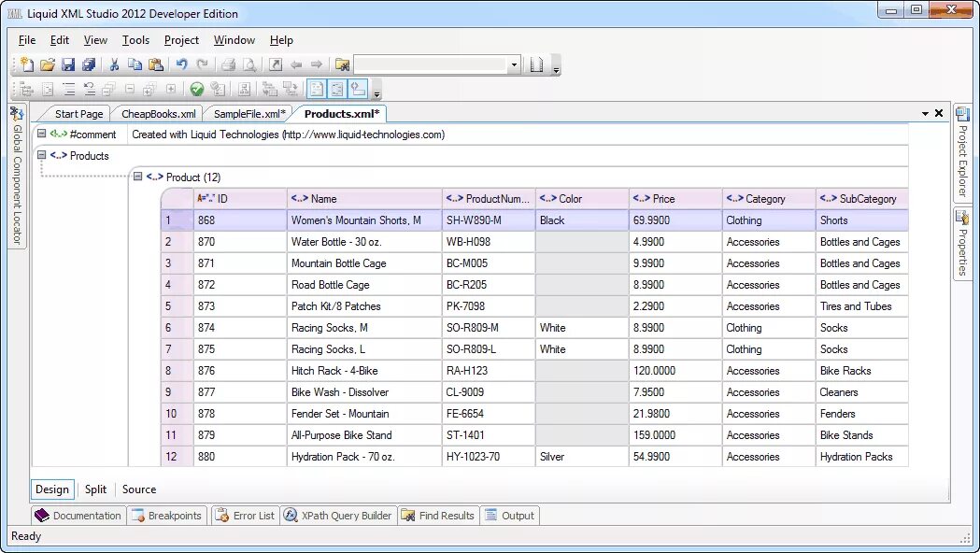
Task: Switch to Source view
Action: (139, 489)
